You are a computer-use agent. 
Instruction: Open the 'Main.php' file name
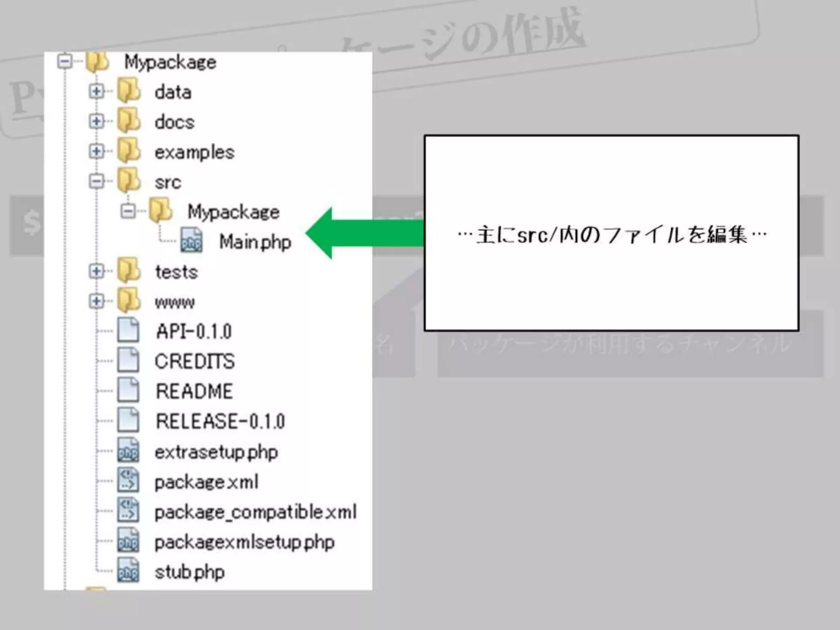click(x=255, y=242)
